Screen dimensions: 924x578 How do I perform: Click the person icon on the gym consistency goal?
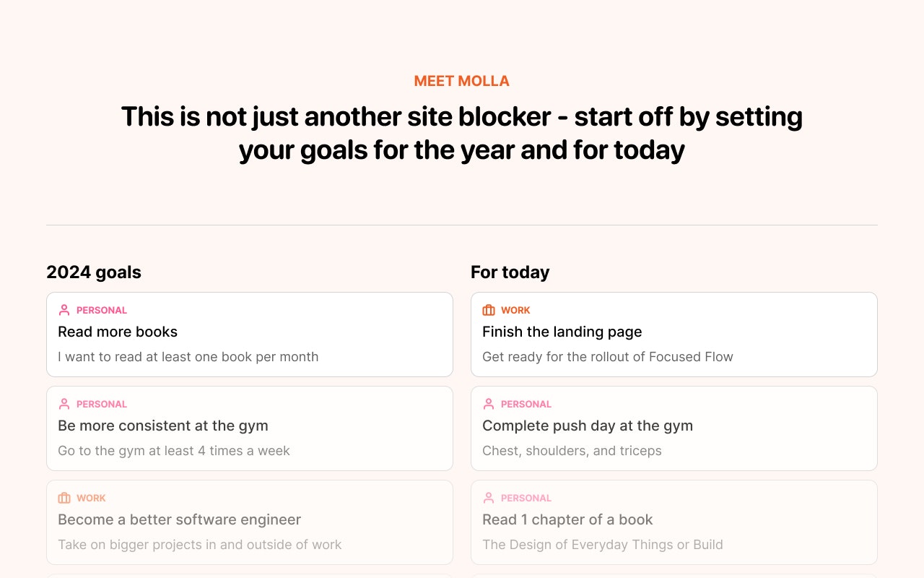pyautogui.click(x=64, y=404)
